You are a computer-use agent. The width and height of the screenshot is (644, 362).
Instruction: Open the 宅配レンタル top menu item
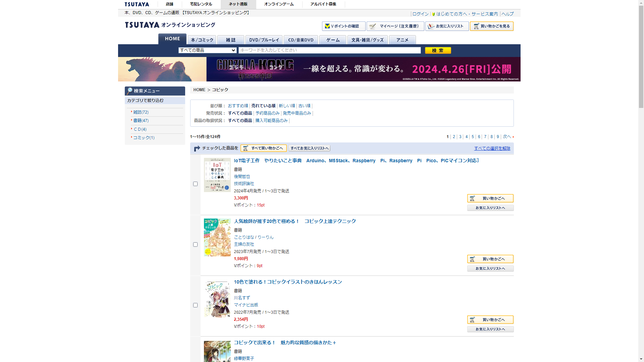click(201, 4)
